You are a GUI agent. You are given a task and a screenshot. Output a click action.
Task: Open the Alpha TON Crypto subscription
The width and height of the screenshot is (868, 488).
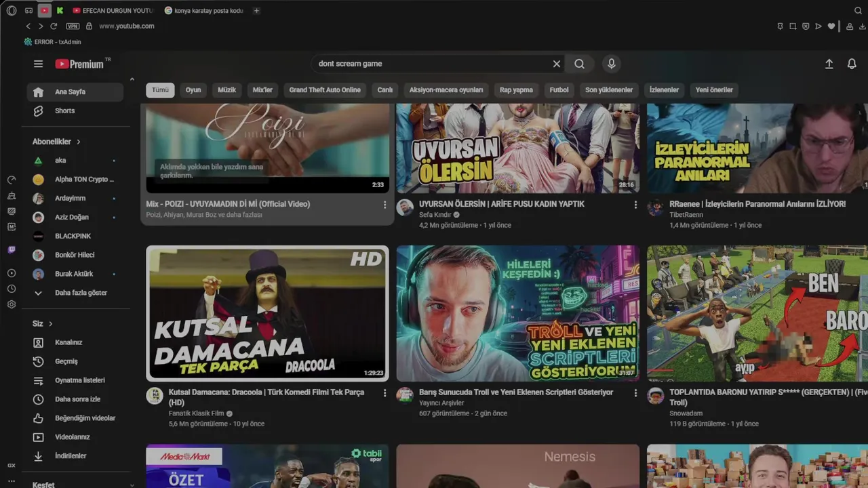75,180
